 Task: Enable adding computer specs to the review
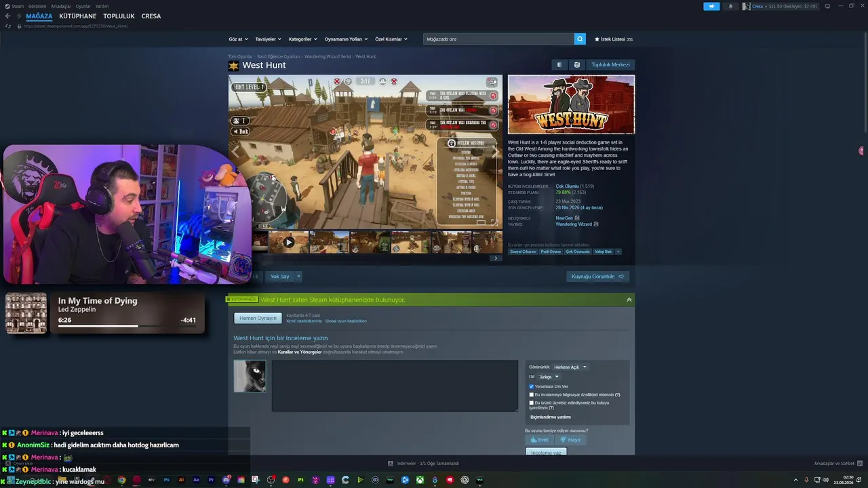click(532, 394)
